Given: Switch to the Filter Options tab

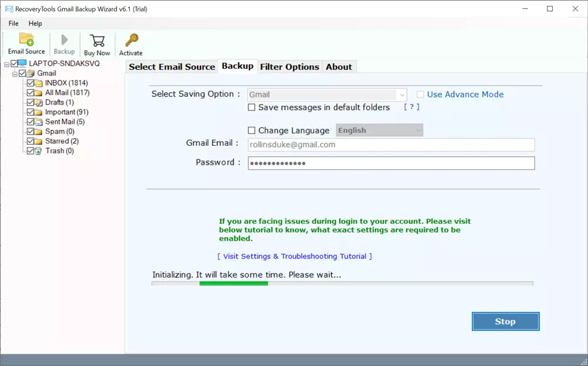Looking at the screenshot, I should (x=289, y=67).
